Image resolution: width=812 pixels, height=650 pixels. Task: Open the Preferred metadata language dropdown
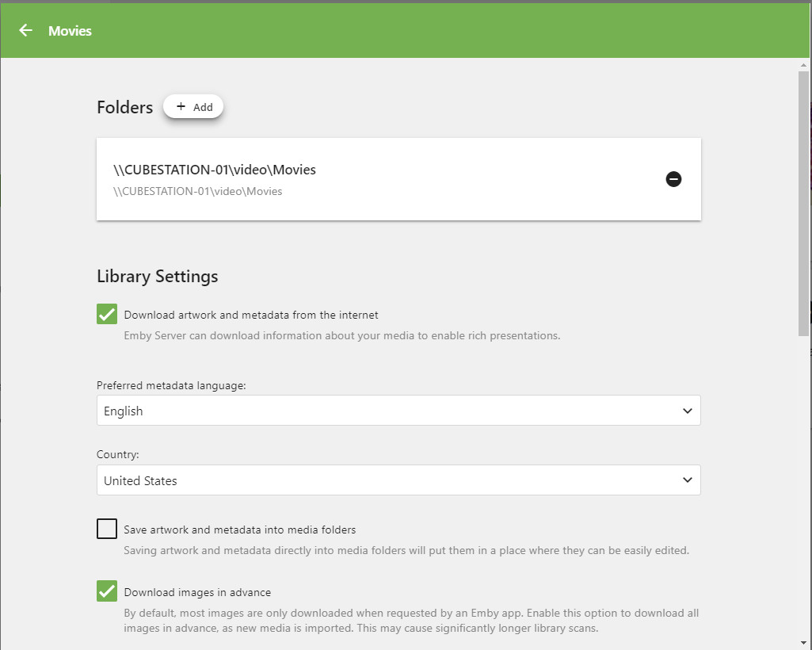(398, 411)
